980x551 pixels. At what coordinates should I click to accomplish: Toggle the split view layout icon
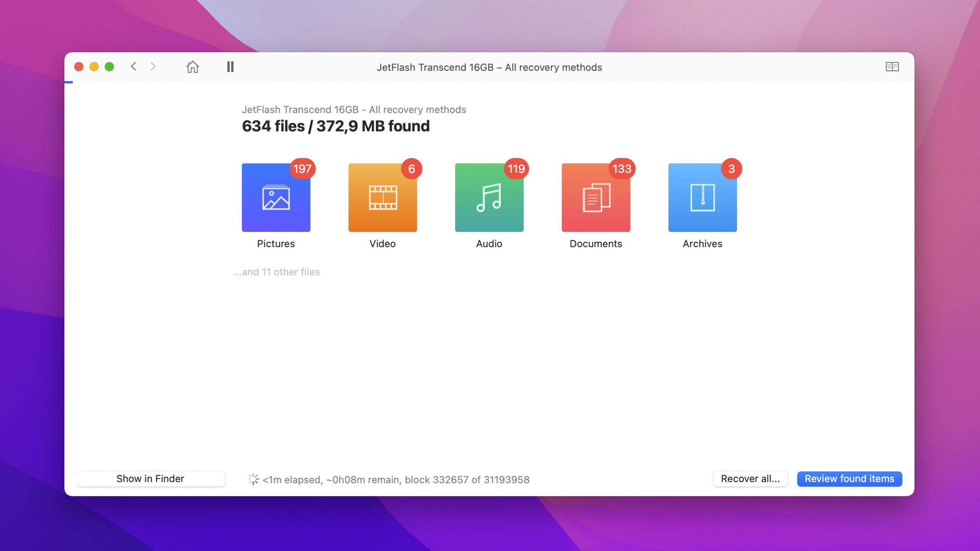click(892, 66)
